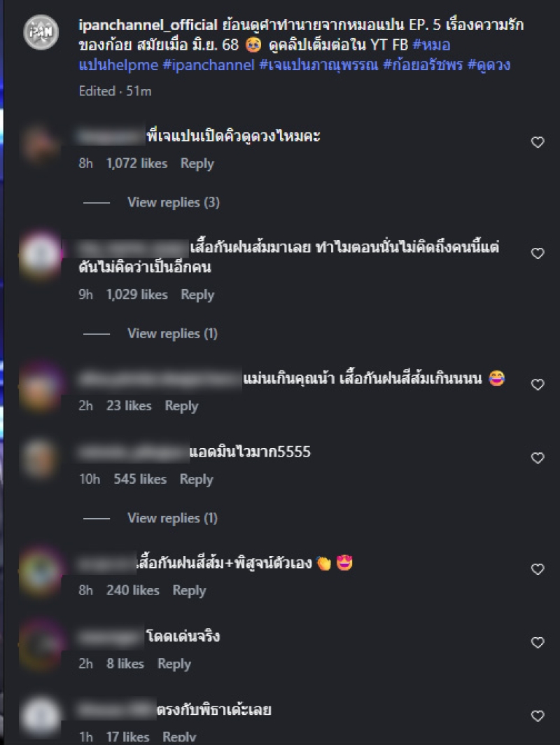Reply to the comment with 1,072 likes
This screenshot has height=745, width=560.
197,163
